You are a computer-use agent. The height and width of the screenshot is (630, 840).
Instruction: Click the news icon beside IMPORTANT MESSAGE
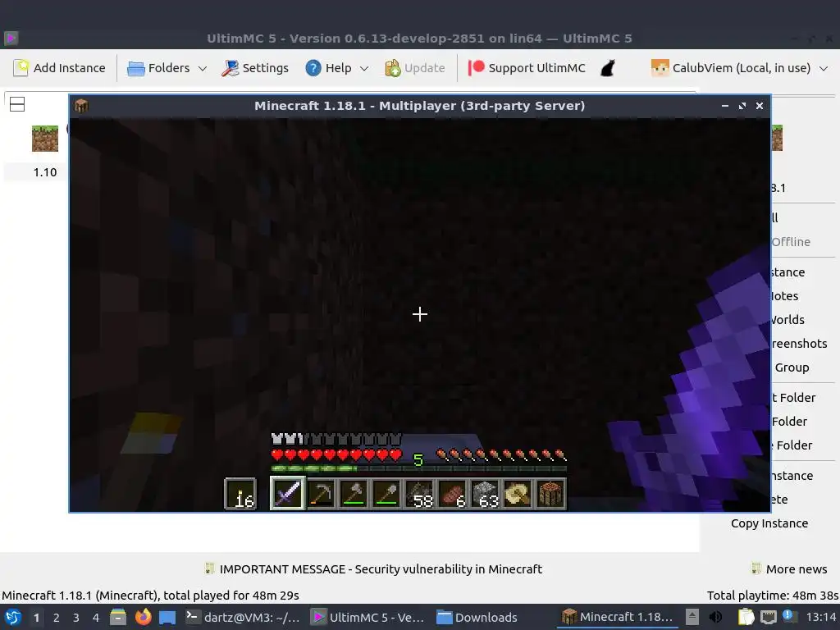point(209,568)
